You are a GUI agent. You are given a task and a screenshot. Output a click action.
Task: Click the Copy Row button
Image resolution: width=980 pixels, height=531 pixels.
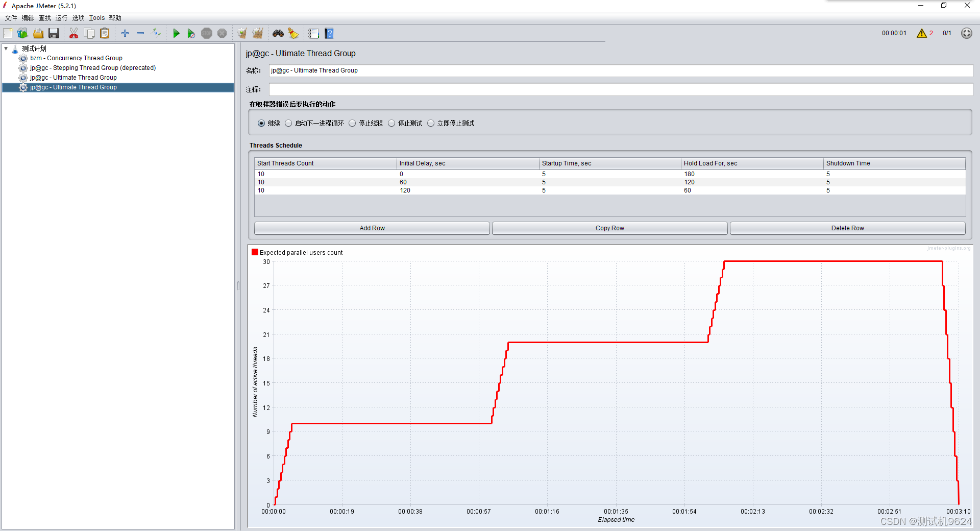click(x=610, y=228)
